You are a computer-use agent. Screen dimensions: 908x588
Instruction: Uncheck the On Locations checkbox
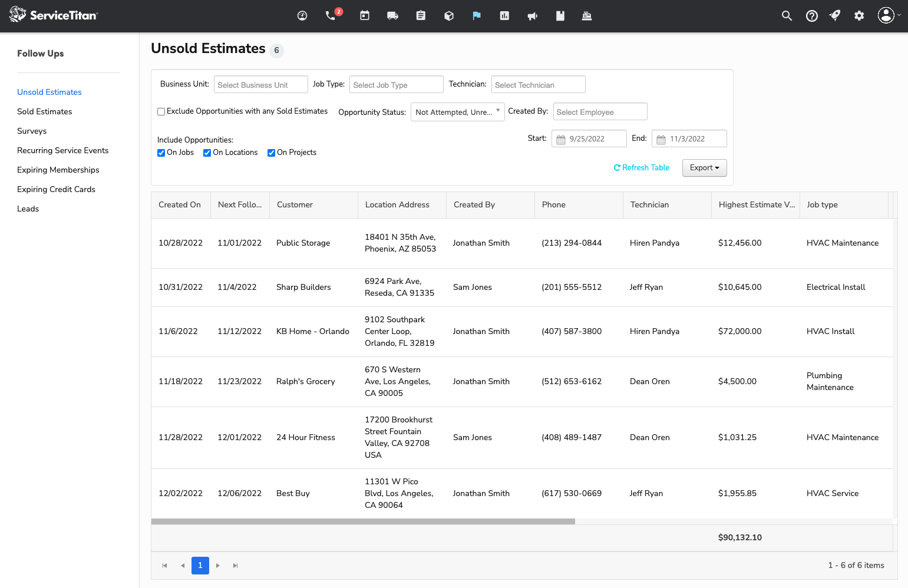[x=207, y=153]
